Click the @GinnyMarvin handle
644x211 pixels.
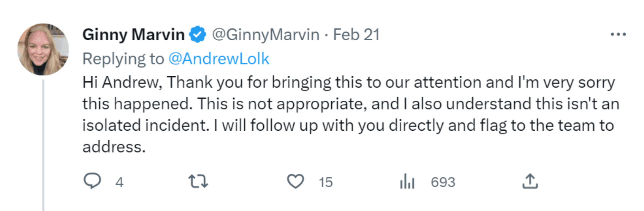pos(266,34)
